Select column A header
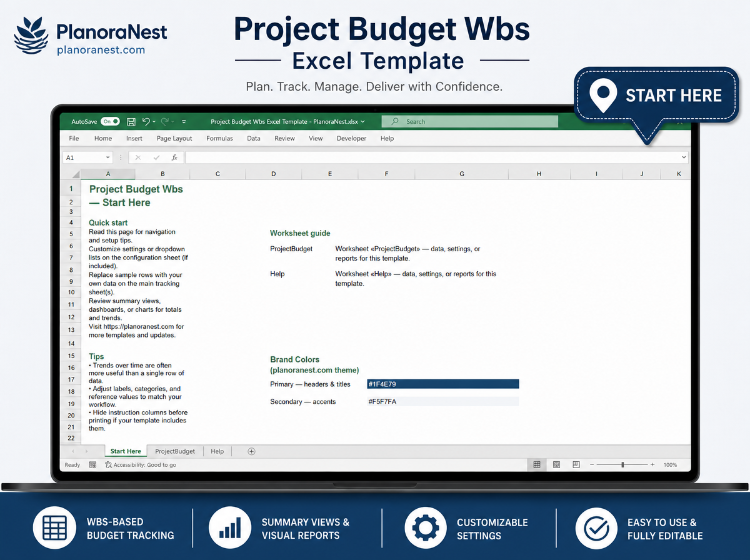This screenshot has height=560, width=750. [108, 174]
